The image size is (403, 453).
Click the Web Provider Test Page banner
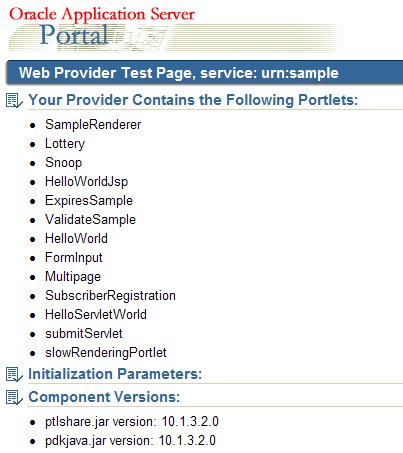click(x=205, y=73)
